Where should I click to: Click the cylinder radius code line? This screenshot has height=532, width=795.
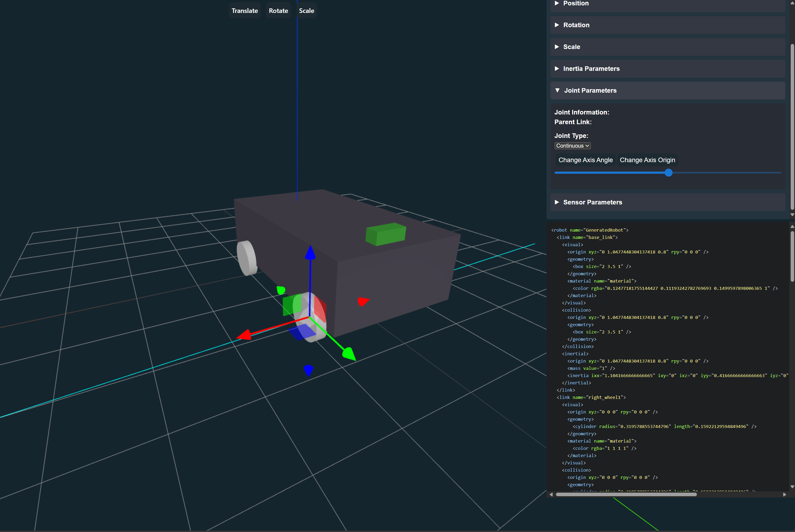point(664,426)
